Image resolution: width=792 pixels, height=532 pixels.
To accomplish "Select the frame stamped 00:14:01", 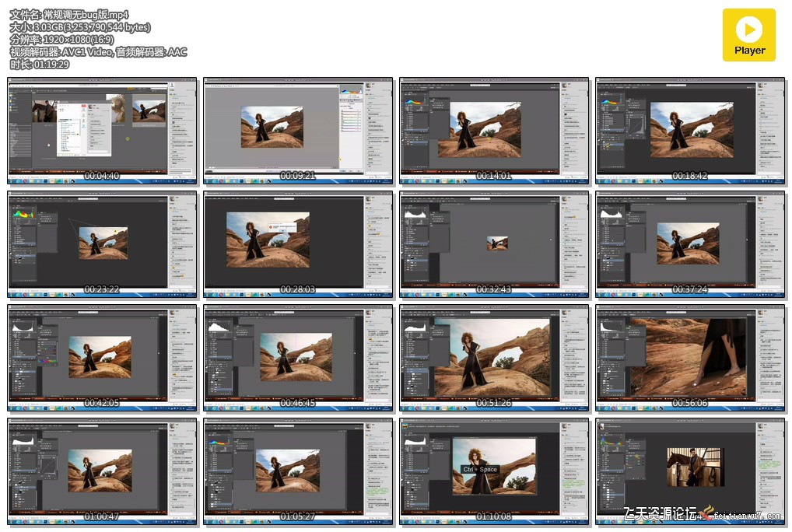I will pyautogui.click(x=494, y=131).
